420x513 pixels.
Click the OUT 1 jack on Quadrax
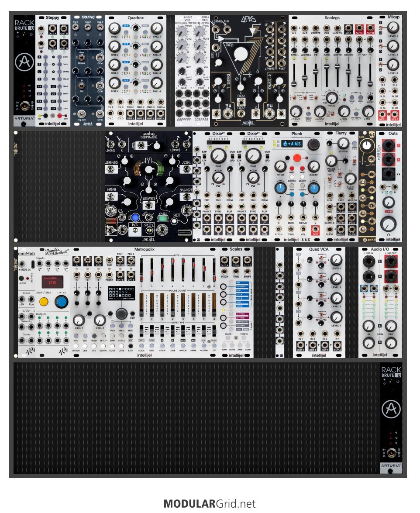131,113
